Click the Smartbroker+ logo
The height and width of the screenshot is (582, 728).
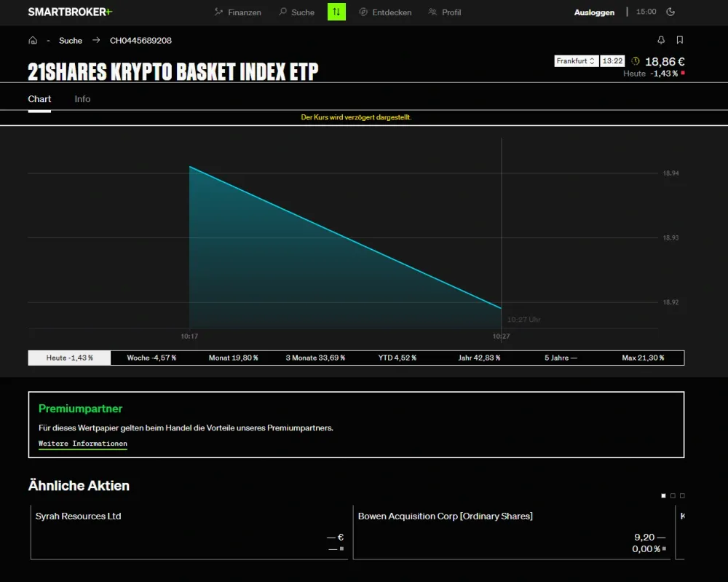pos(70,12)
